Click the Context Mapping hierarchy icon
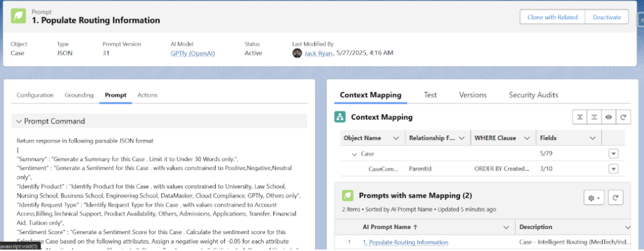 [339, 117]
